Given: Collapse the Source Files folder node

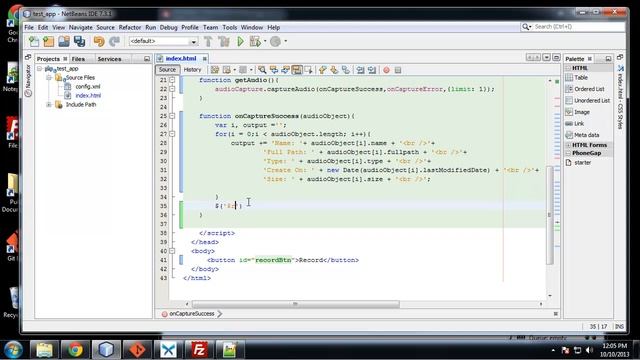Looking at the screenshot, I should pyautogui.click(x=49, y=78).
